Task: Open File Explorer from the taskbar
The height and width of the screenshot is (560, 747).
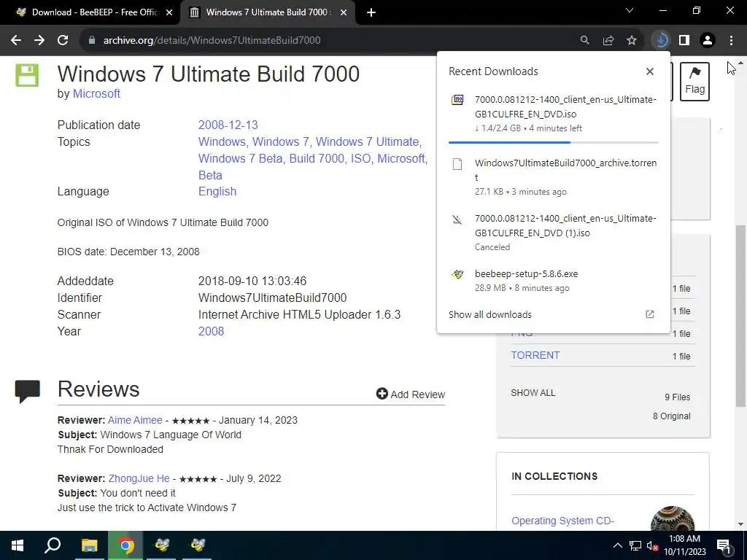Action: (89, 545)
